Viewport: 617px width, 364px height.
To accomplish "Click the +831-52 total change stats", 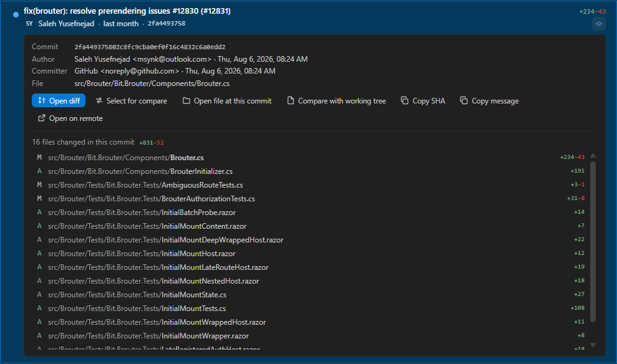I will click(x=152, y=143).
